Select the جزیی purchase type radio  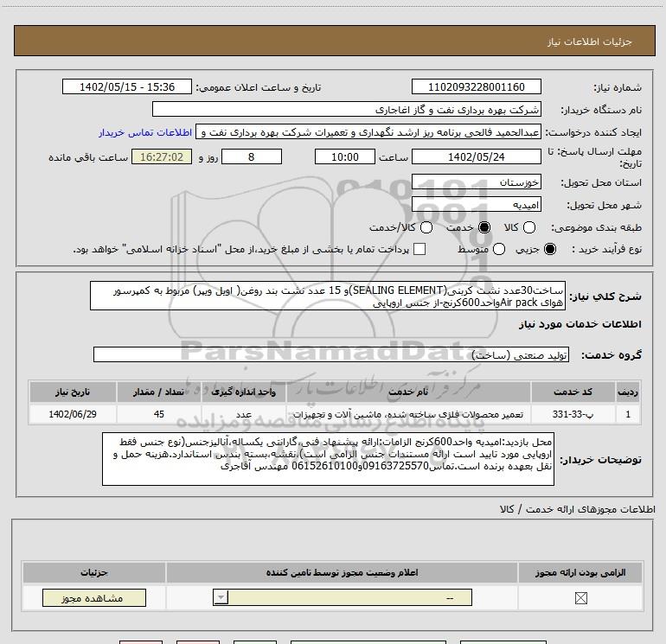pos(550,249)
